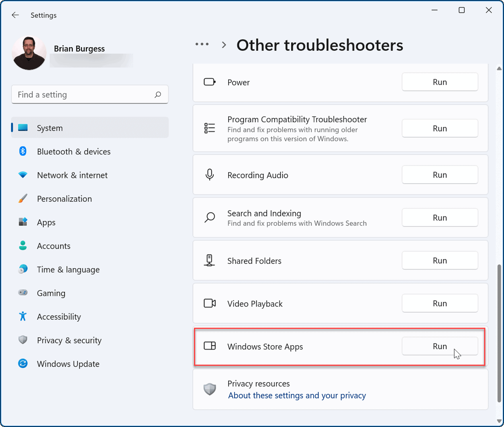Click the Shared Folders icon
504x427 pixels.
[x=209, y=261]
